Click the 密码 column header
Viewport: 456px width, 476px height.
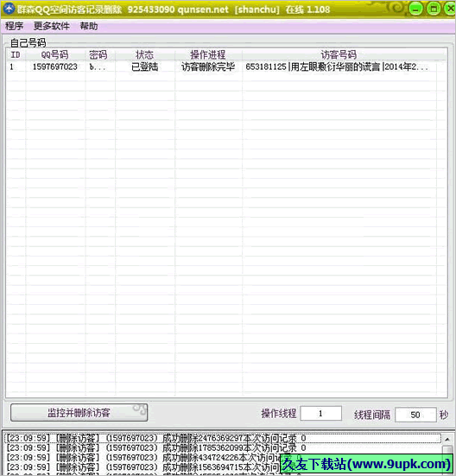point(98,55)
